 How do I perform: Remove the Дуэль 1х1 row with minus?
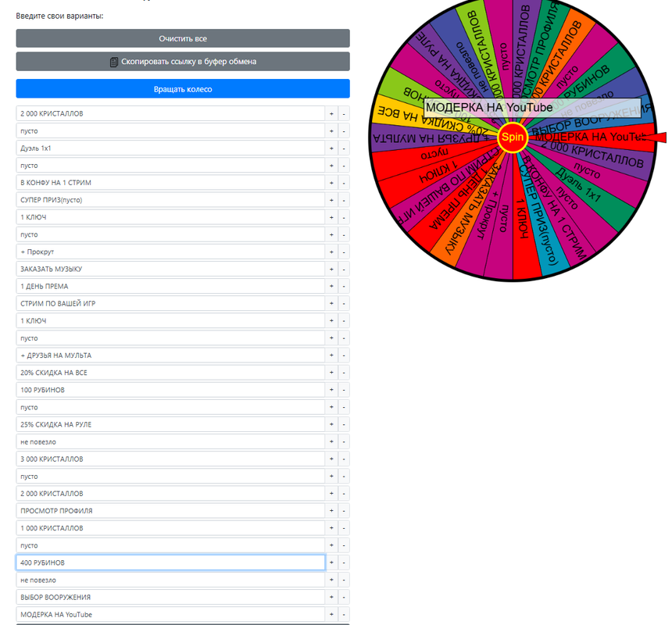344,148
